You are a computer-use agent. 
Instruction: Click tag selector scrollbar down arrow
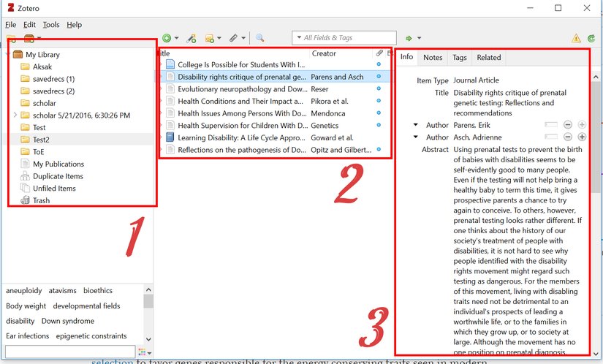point(148,339)
